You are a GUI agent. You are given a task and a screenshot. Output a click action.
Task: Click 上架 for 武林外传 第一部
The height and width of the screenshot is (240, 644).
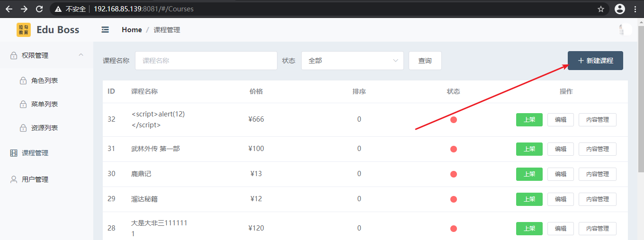[529, 149]
